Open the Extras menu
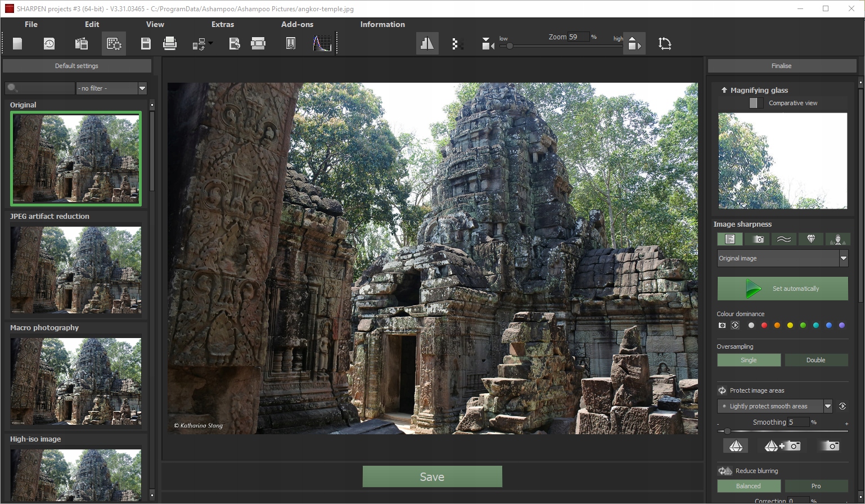 [223, 24]
